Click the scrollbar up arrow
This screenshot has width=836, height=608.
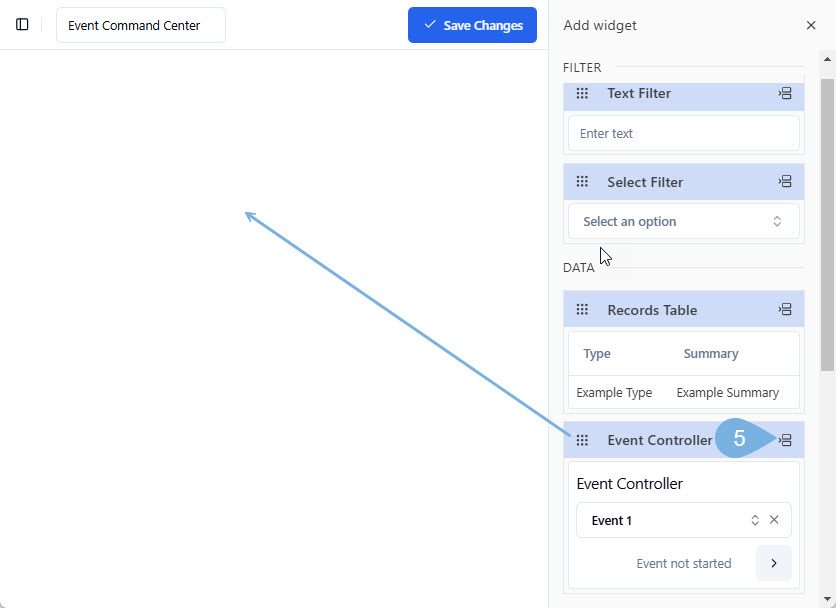(827, 59)
